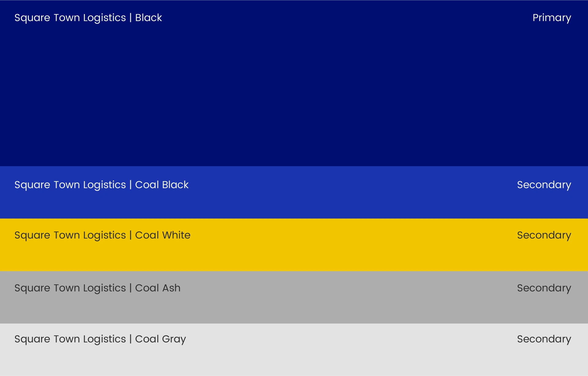This screenshot has width=588, height=376.
Task: Click Secondary label on the Coal Gray band
Action: click(544, 339)
